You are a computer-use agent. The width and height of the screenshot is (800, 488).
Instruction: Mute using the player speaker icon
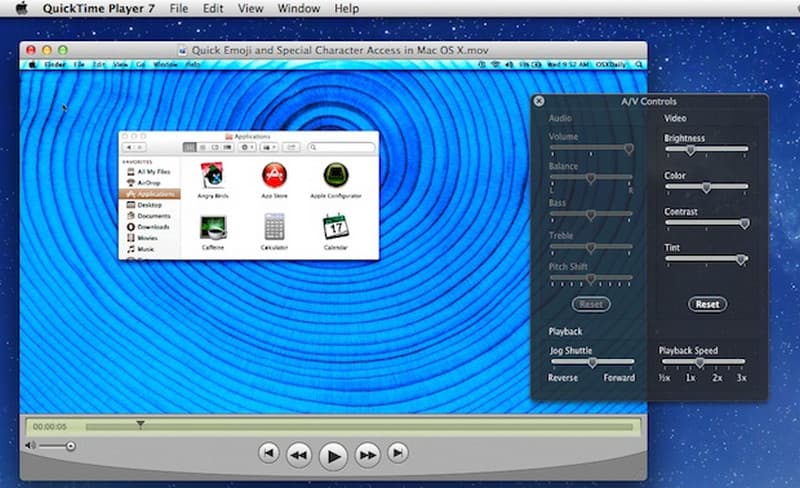30,445
